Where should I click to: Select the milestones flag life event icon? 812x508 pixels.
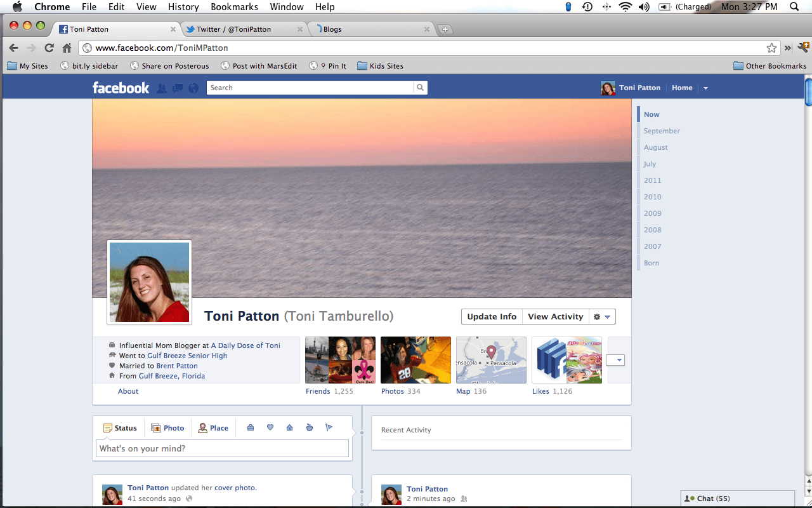point(329,427)
